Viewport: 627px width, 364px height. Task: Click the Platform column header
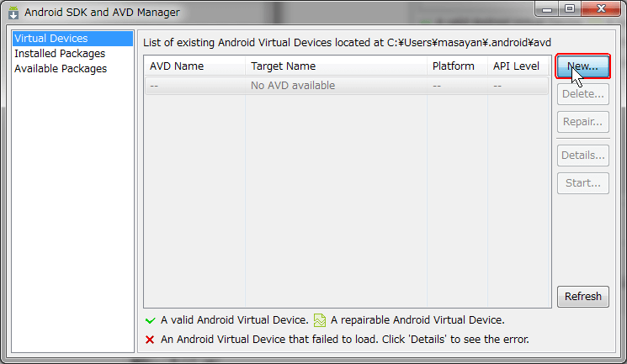456,66
